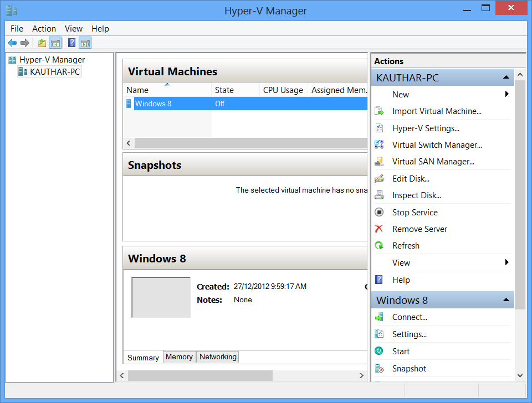Click the green Start power icon
Image resolution: width=532 pixels, height=403 pixels.
[379, 351]
